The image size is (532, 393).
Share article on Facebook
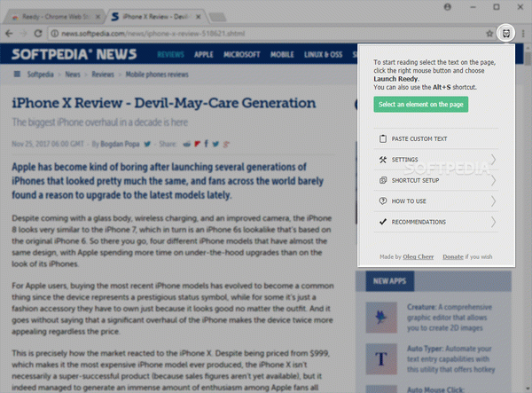coord(206,144)
